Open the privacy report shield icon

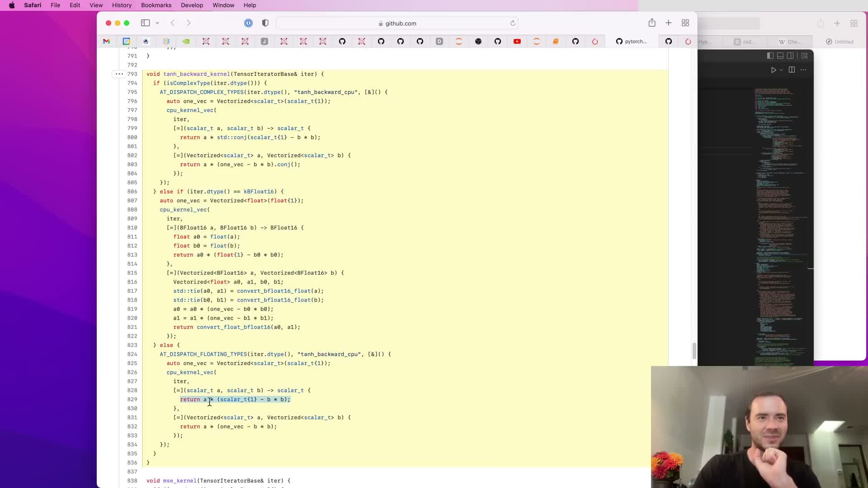[265, 23]
